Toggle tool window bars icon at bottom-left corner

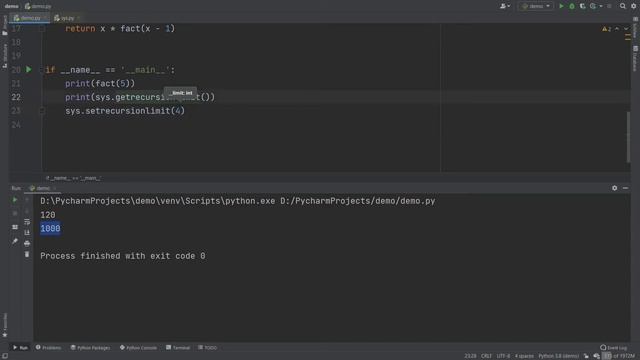coord(4,356)
